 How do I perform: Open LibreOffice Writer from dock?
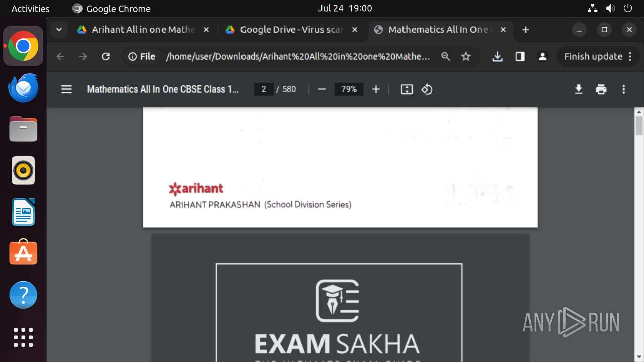coord(23,212)
